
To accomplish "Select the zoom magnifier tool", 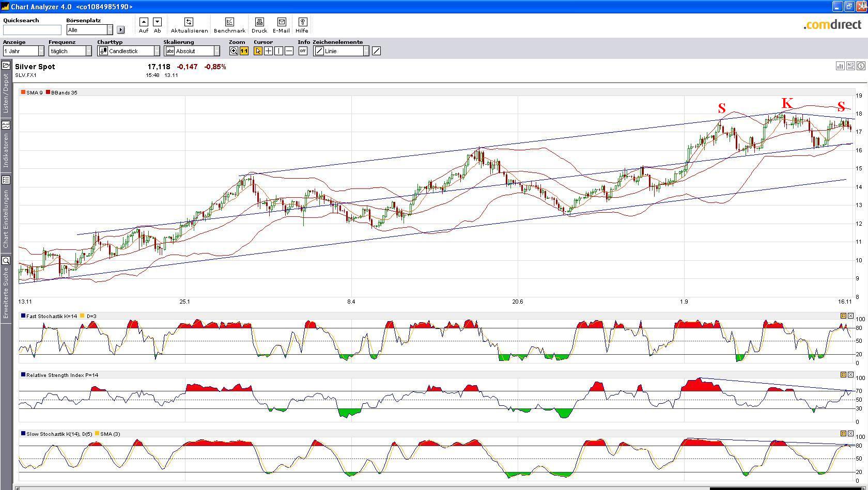I will click(x=234, y=51).
